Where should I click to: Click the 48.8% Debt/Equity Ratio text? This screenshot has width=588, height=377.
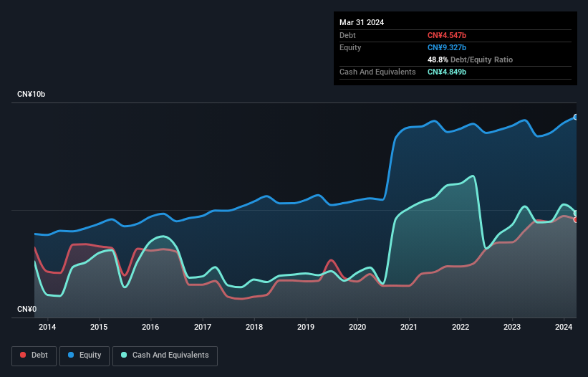tap(470, 59)
